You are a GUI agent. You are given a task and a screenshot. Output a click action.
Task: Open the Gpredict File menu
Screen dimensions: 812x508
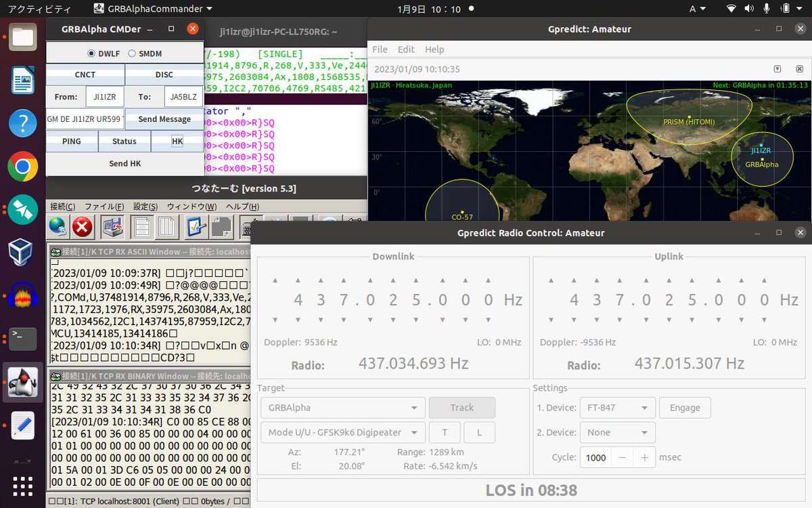(380, 49)
